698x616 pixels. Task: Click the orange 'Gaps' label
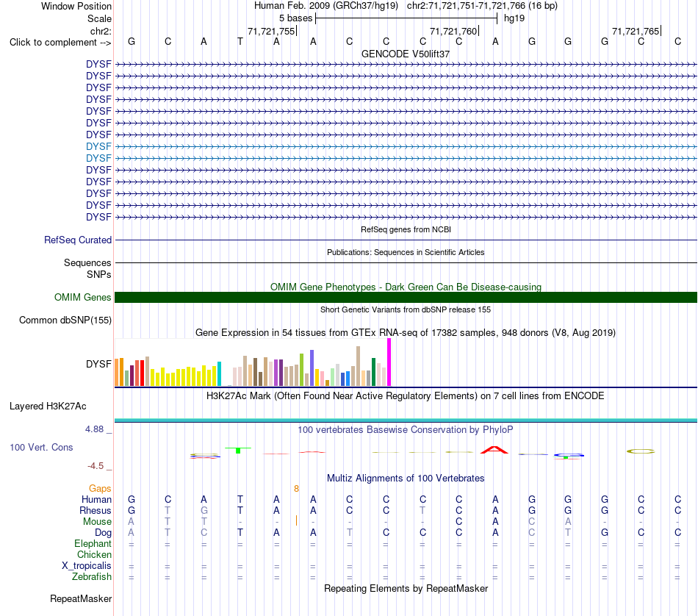[100, 489]
